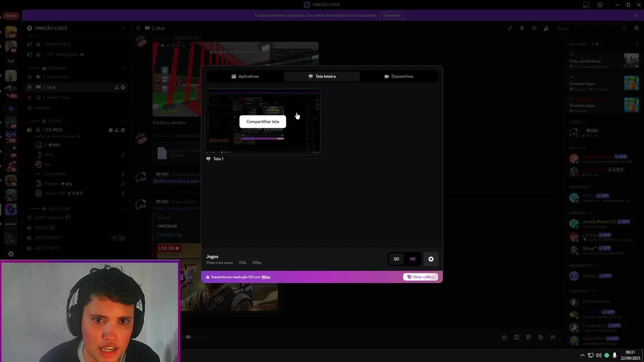Open GIF picker in message bar
Screen dimensions: 644x362
516,337
